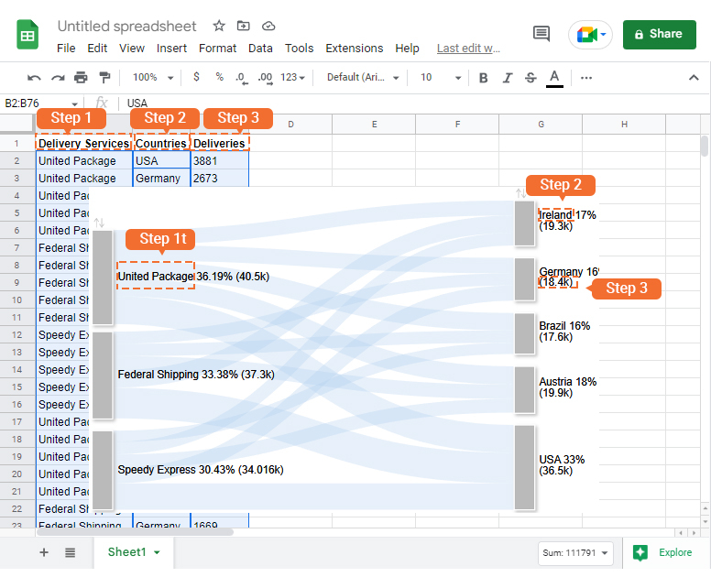
Task: Click the Austria 18% node label
Action: (567, 387)
